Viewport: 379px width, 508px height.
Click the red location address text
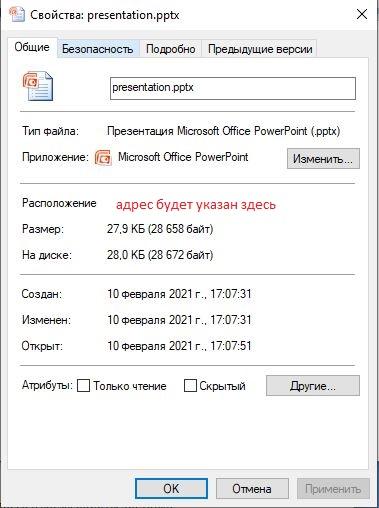click(x=196, y=204)
